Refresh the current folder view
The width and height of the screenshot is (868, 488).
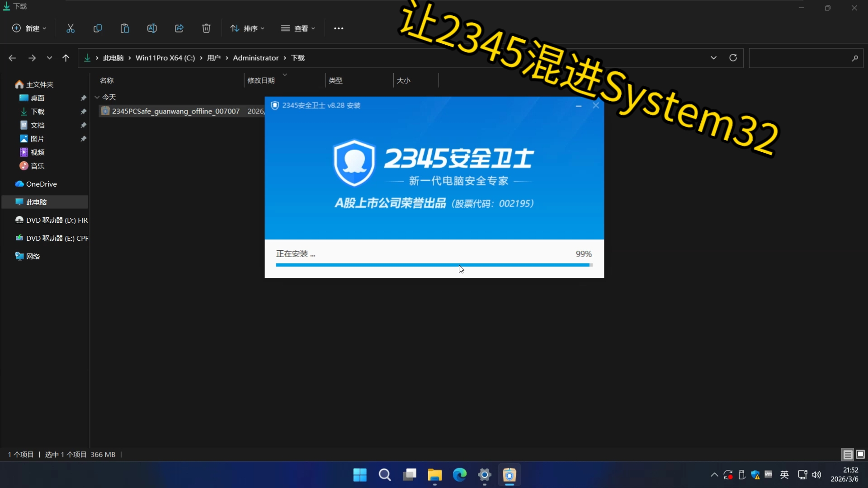(733, 58)
